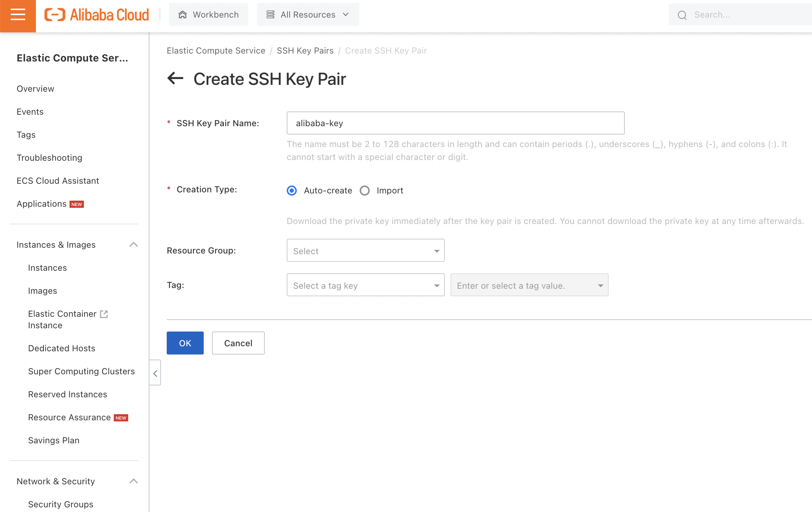Open Super Computing Clusters
This screenshot has height=512, width=812.
pos(81,371)
